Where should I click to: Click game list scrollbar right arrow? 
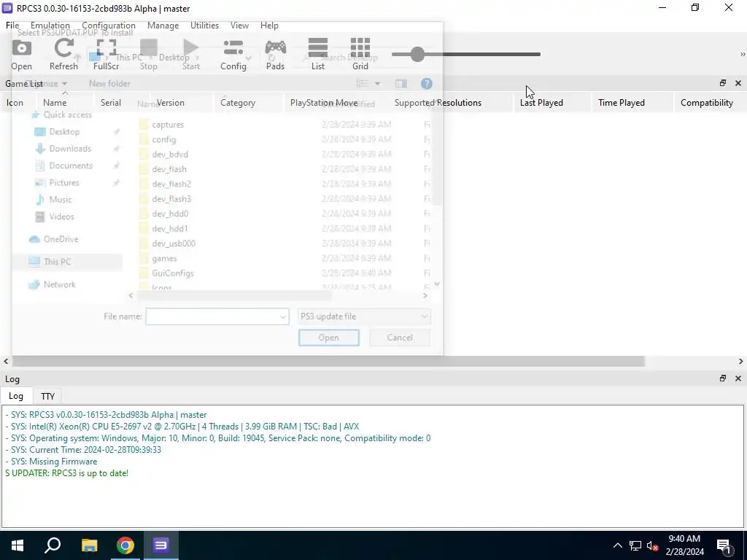click(741, 362)
